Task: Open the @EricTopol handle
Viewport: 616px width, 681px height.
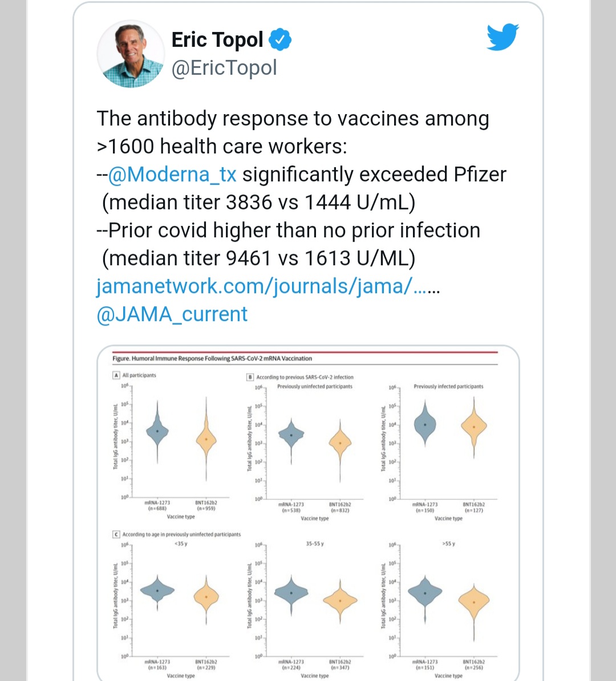Action: pyautogui.click(x=224, y=68)
